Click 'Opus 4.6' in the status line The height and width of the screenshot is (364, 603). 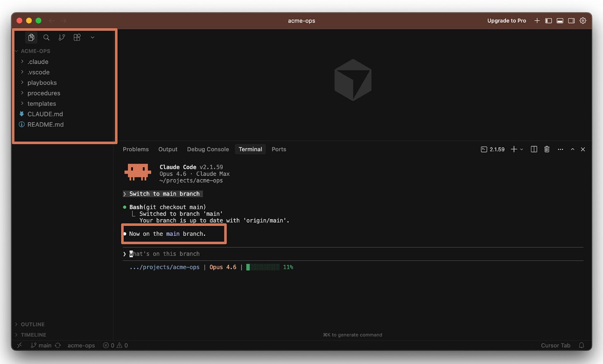click(x=223, y=267)
